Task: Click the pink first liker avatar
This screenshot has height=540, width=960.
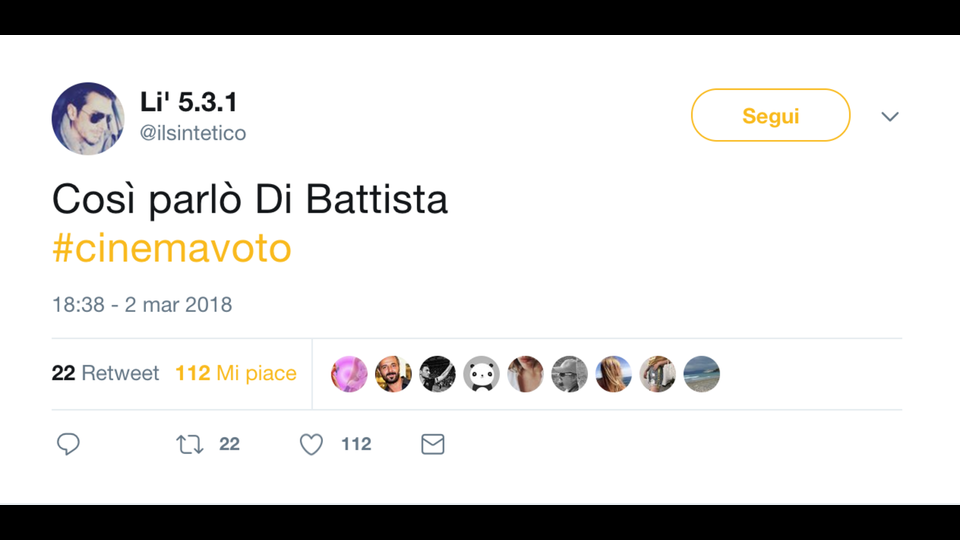Action: tap(349, 374)
